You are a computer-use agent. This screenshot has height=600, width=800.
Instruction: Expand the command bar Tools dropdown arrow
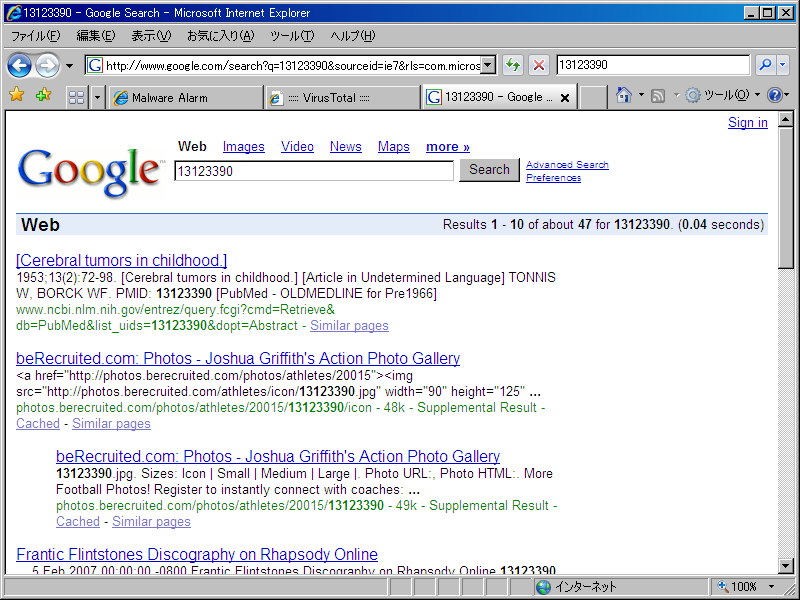point(757,95)
